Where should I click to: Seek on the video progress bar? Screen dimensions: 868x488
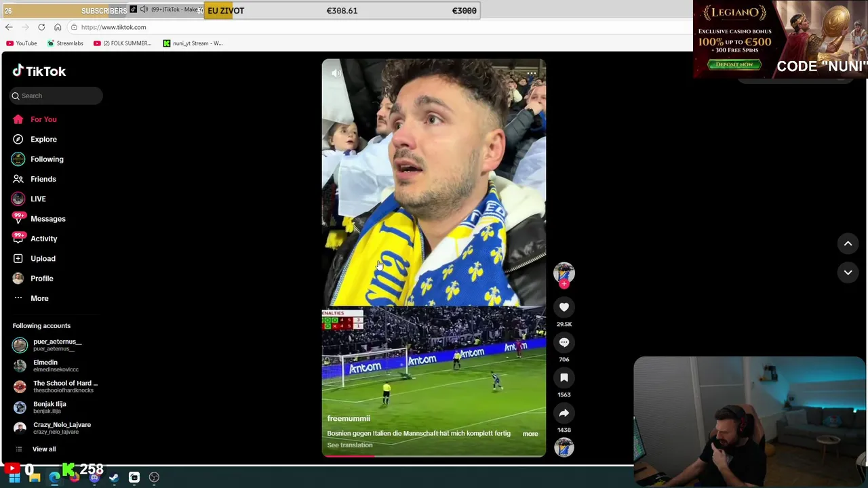pos(434,456)
